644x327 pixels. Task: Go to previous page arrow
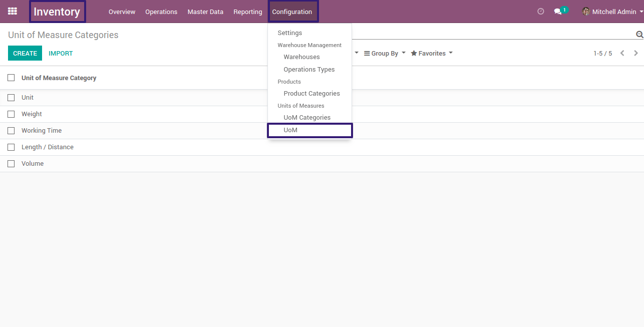pyautogui.click(x=622, y=53)
